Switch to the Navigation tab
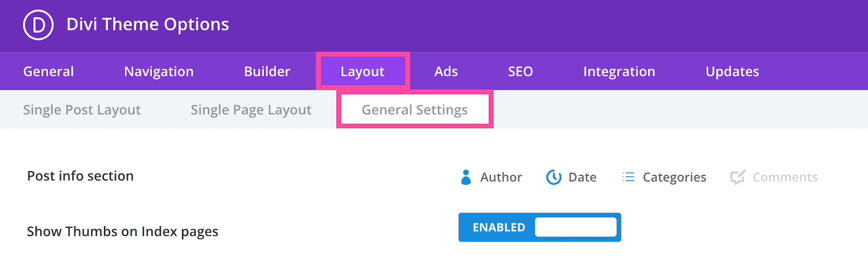The height and width of the screenshot is (274, 868). click(159, 71)
